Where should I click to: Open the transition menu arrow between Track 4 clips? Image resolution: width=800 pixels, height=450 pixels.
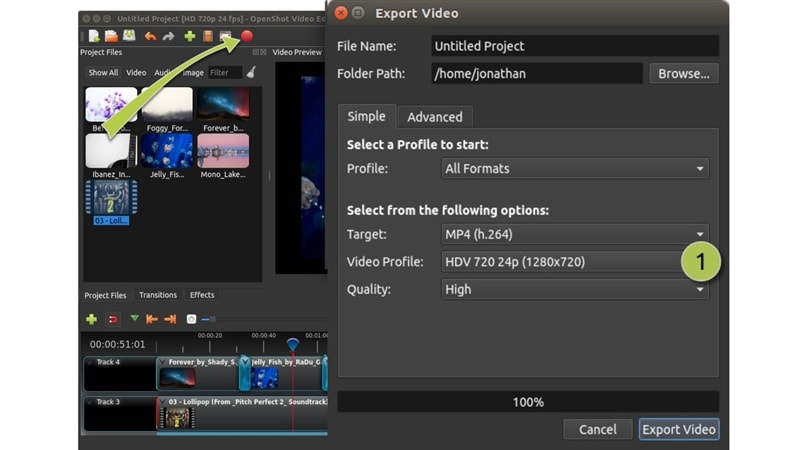[x=245, y=362]
